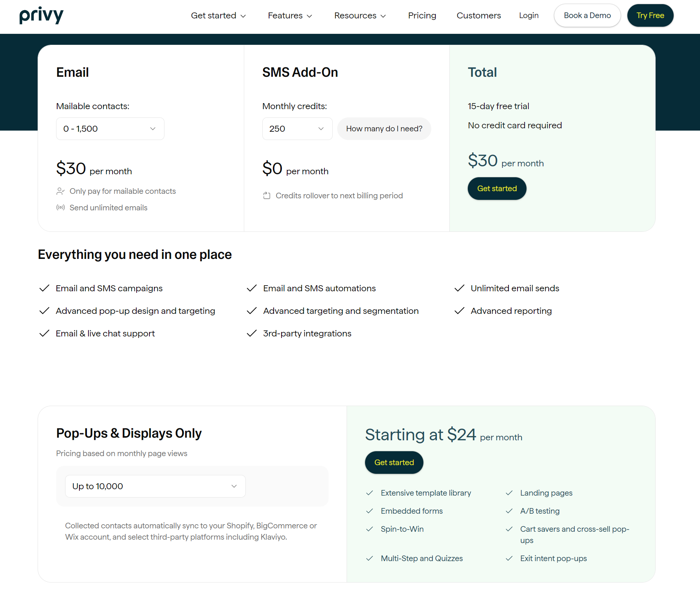Click checkmark beside Embedded forms
This screenshot has width=700, height=601.
coord(370,511)
